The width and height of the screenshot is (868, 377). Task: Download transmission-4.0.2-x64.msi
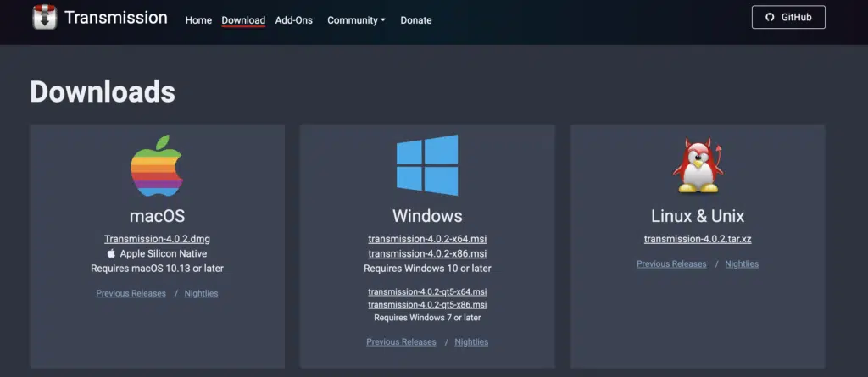(427, 239)
